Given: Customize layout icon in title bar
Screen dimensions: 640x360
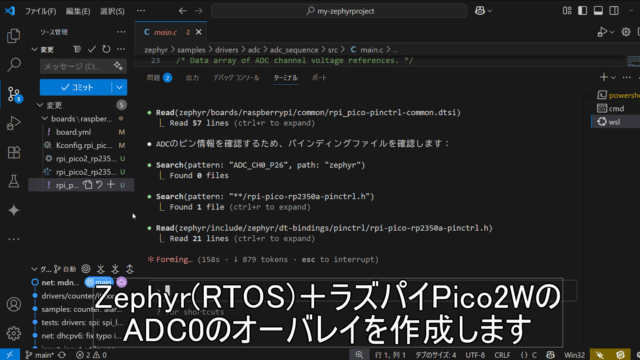Looking at the screenshot, I should pyautogui.click(x=567, y=11).
